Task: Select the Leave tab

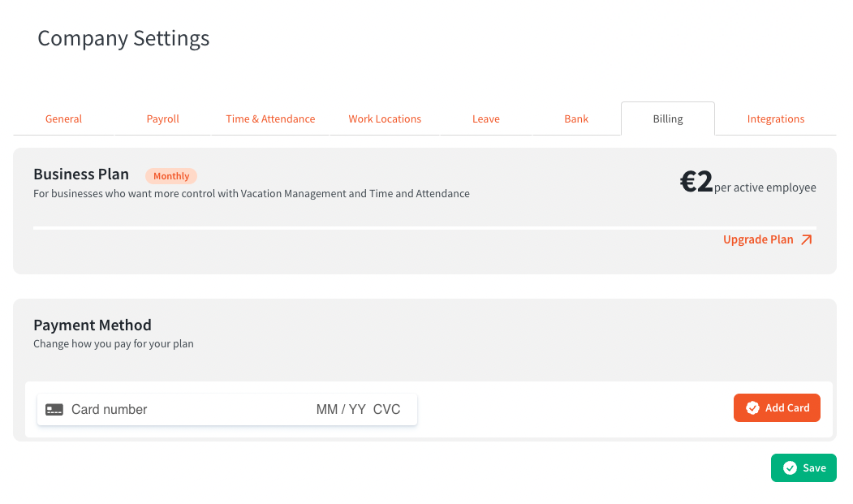Action: [486, 118]
